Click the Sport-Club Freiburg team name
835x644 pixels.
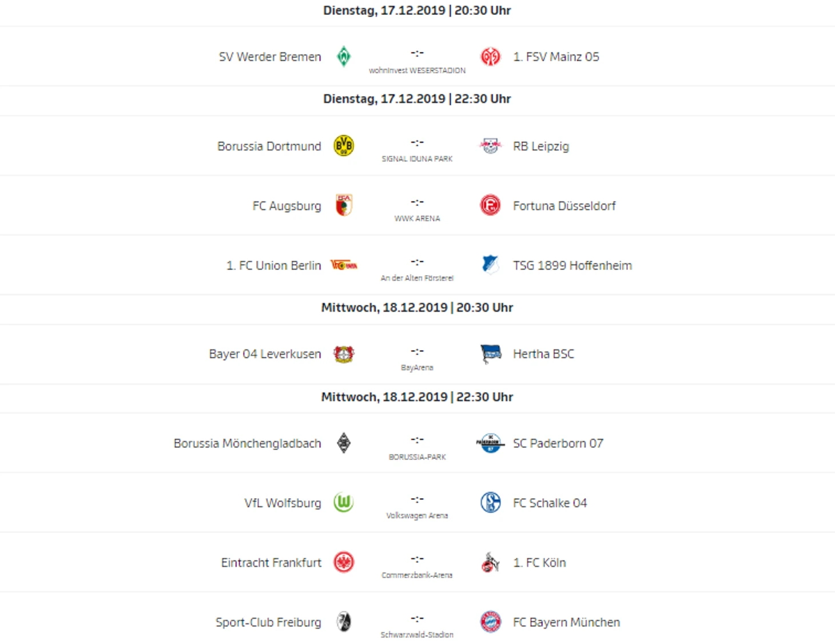tap(268, 622)
